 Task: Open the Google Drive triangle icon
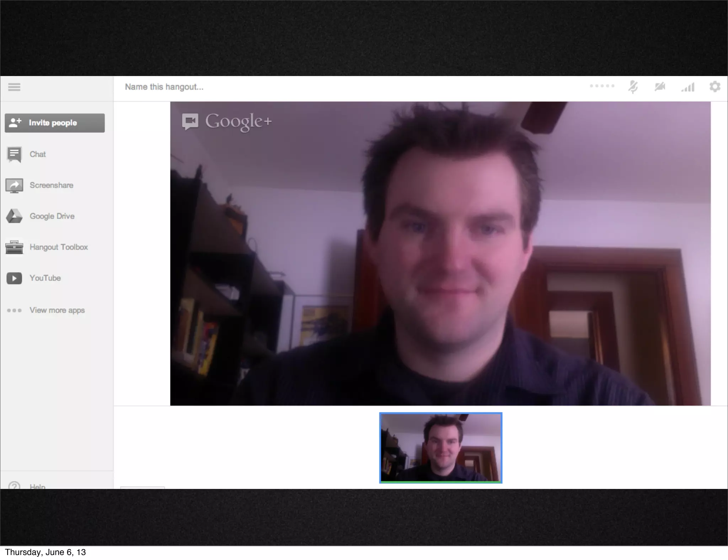click(x=14, y=216)
